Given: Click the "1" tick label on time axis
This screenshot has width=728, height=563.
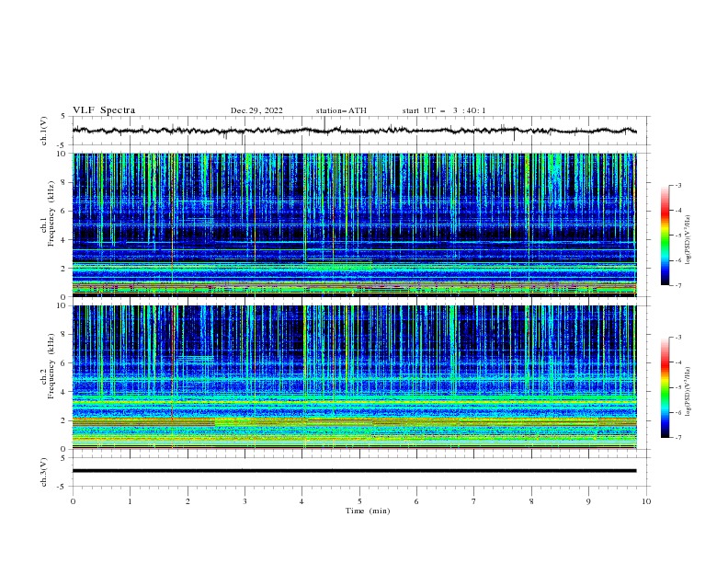Looking at the screenshot, I should point(130,501).
